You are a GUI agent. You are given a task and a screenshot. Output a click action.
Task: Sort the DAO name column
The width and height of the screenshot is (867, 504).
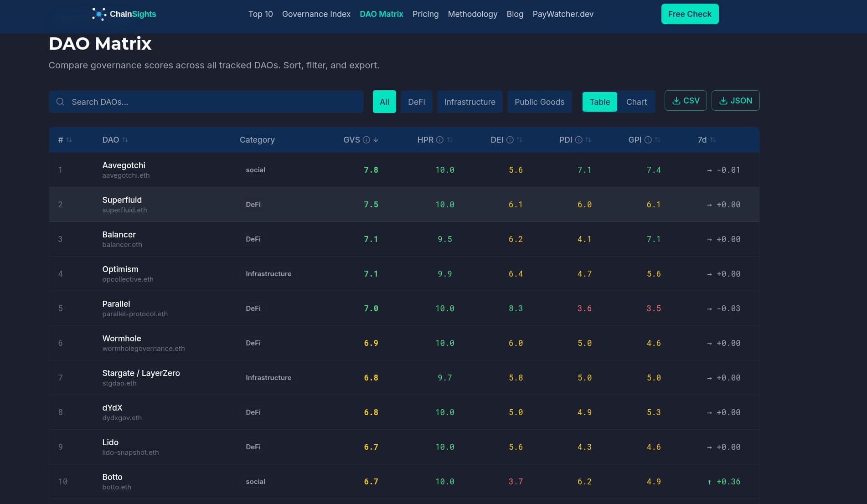125,140
